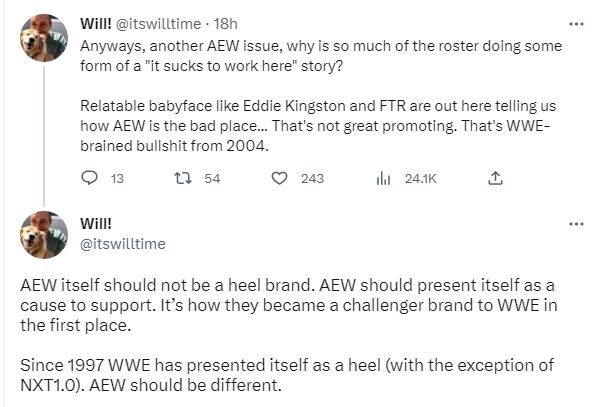Click the 18h timestamp link
The image size is (599, 407).
tap(225, 24)
